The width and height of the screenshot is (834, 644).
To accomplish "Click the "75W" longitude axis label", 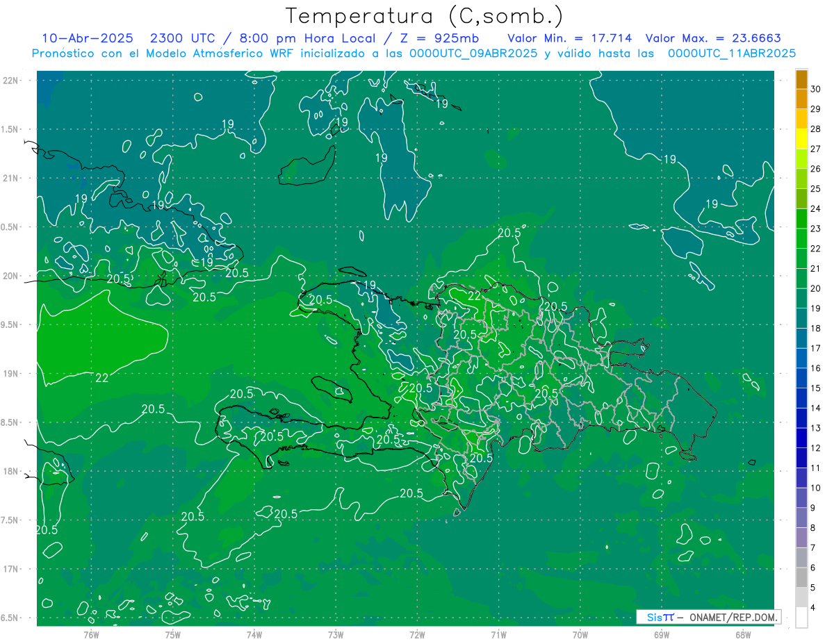I will tap(173, 634).
